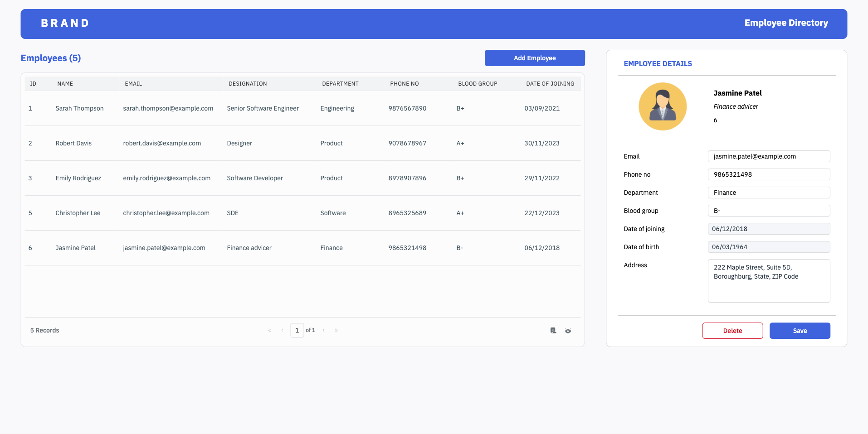Sort table by the Department column header
Screen dimensions: 868x434
(x=340, y=84)
